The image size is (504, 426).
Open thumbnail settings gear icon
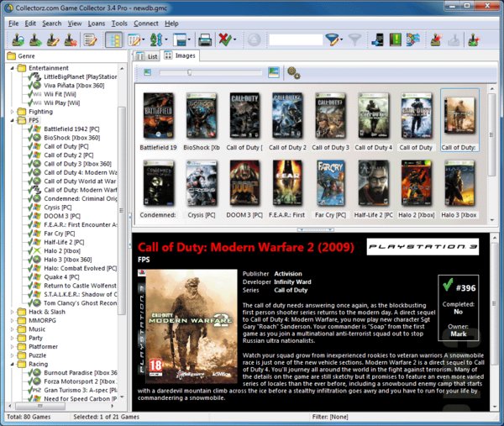pos(293,73)
